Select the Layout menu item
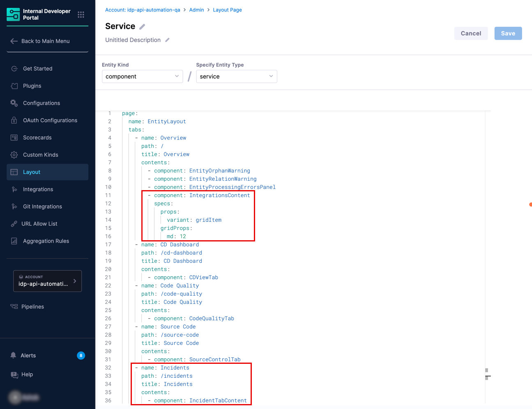Viewport: 532px width, 409px height. tap(48, 172)
